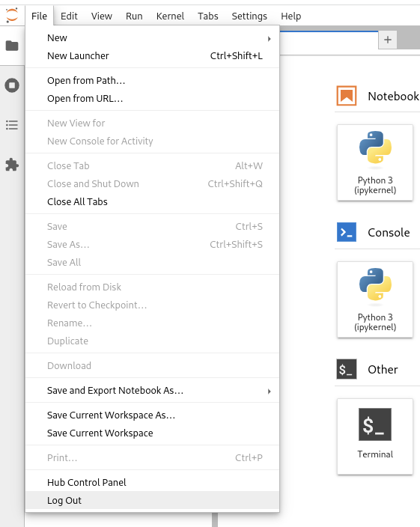The image size is (420, 527).
Task: Choose Close All Tabs entry
Action: (152, 201)
